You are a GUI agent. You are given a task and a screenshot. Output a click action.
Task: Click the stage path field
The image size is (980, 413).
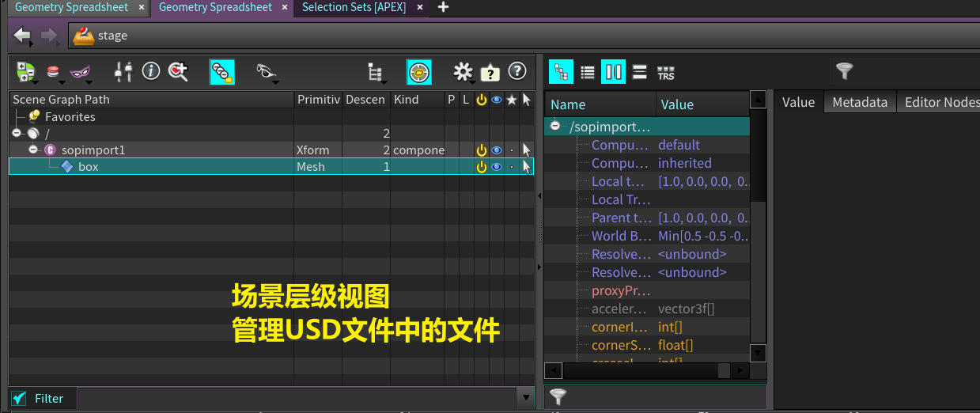523,36
